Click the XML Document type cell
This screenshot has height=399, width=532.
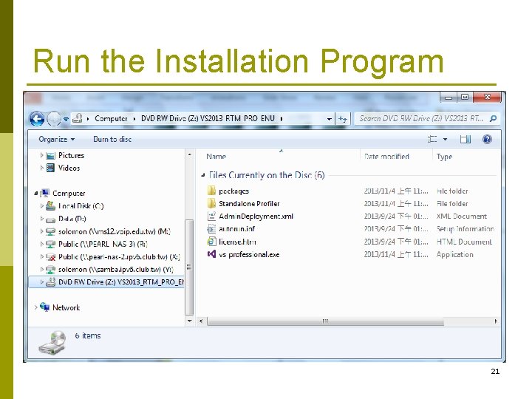pos(461,216)
